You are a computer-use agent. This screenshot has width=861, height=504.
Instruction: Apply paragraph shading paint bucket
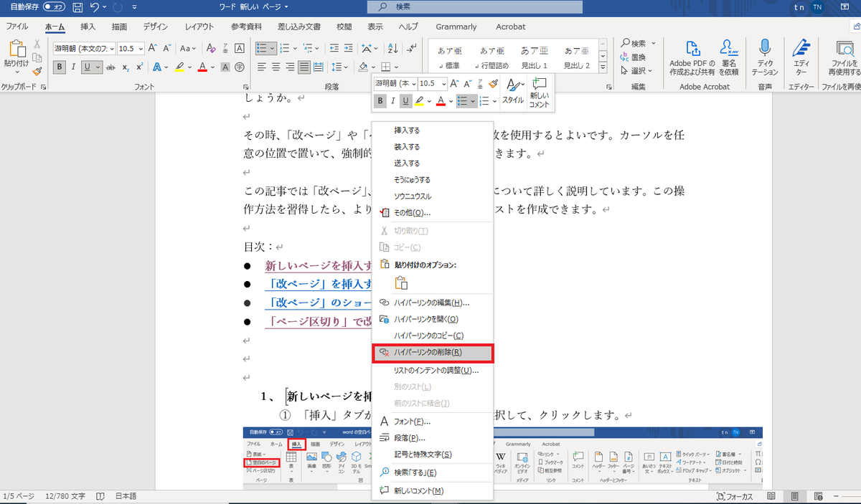[363, 67]
